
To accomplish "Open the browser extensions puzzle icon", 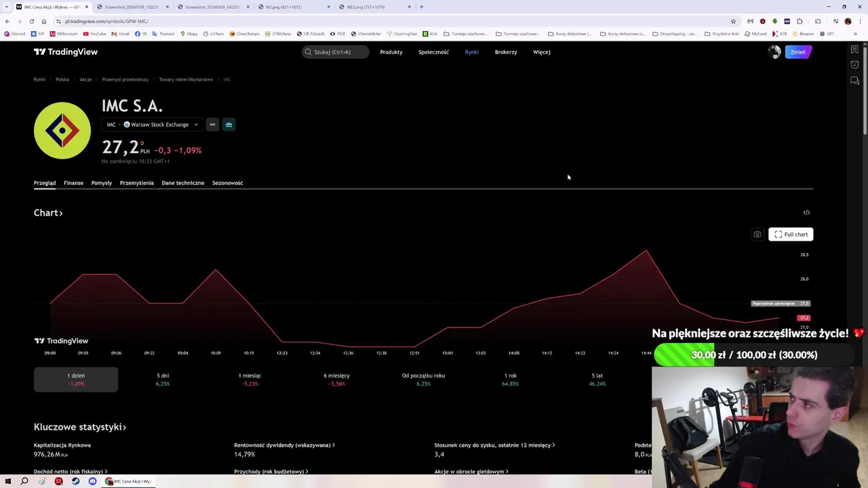I will (800, 21).
